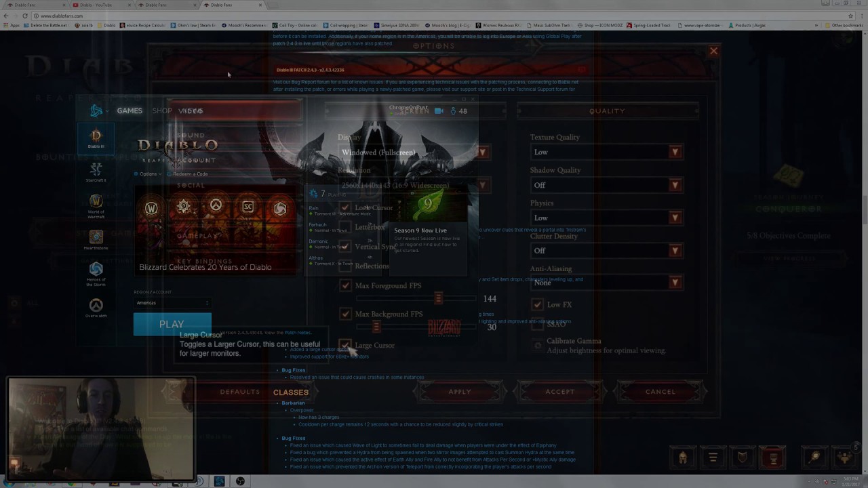Switch to the Games tab in launcher
Viewport: 868px width, 488px height.
(x=129, y=111)
